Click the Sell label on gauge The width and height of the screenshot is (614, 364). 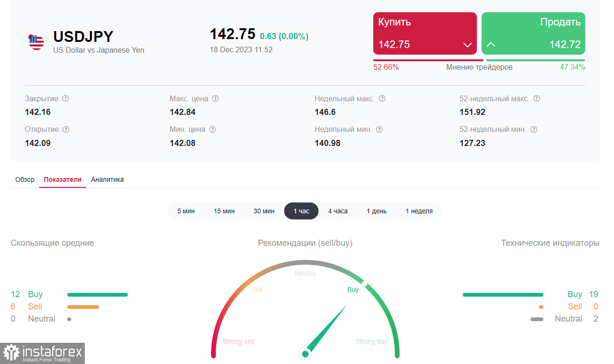coord(257,290)
